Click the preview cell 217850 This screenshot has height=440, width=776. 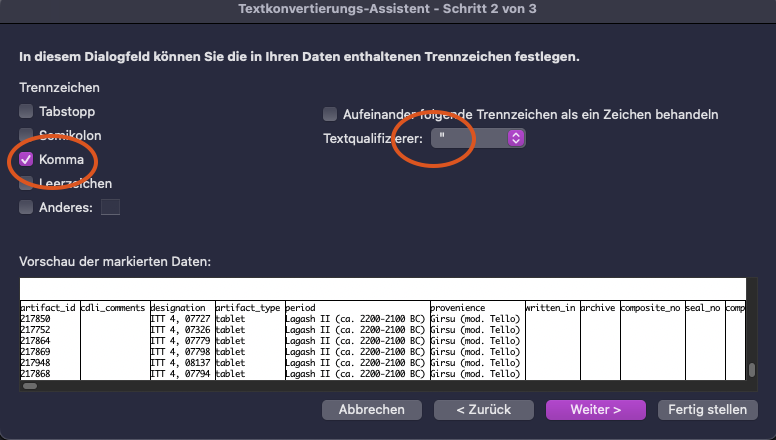click(35, 319)
